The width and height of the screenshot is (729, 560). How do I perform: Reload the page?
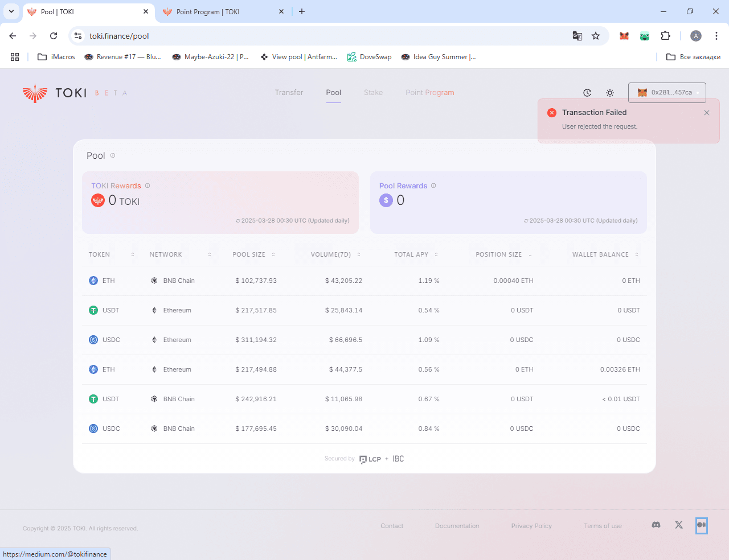pyautogui.click(x=54, y=36)
